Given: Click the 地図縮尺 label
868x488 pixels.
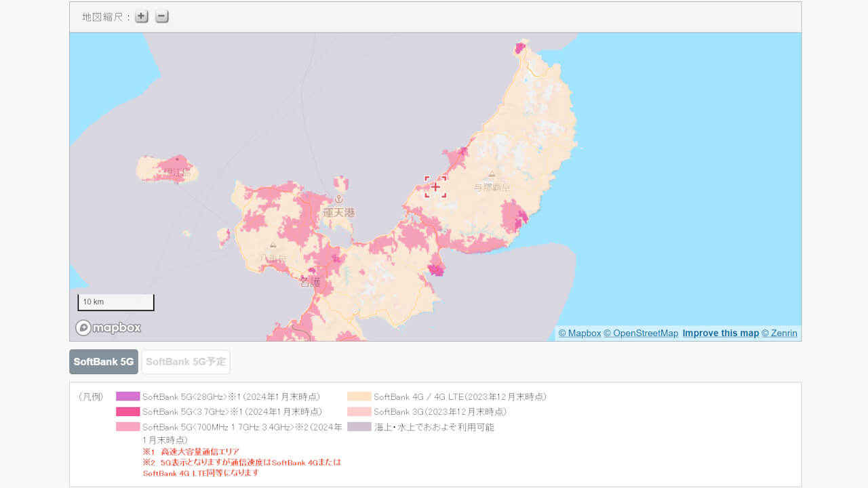Looking at the screenshot, I should pyautogui.click(x=106, y=18).
